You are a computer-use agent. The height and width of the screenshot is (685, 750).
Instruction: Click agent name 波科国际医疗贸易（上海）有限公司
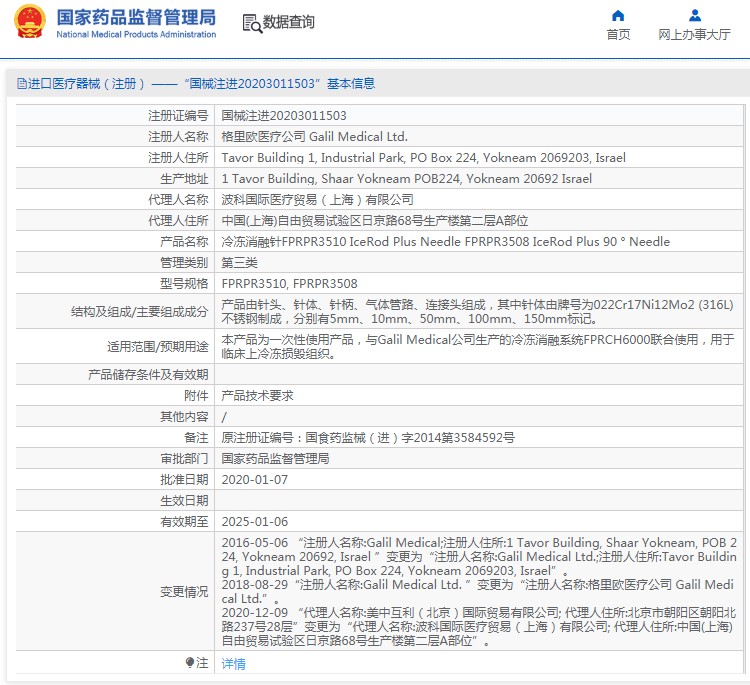tap(317, 200)
